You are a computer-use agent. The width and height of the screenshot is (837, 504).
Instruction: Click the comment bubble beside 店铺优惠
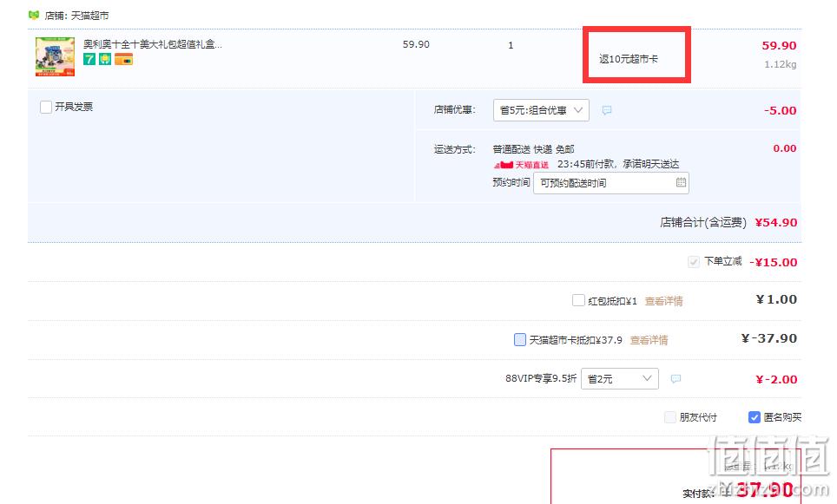(606, 110)
